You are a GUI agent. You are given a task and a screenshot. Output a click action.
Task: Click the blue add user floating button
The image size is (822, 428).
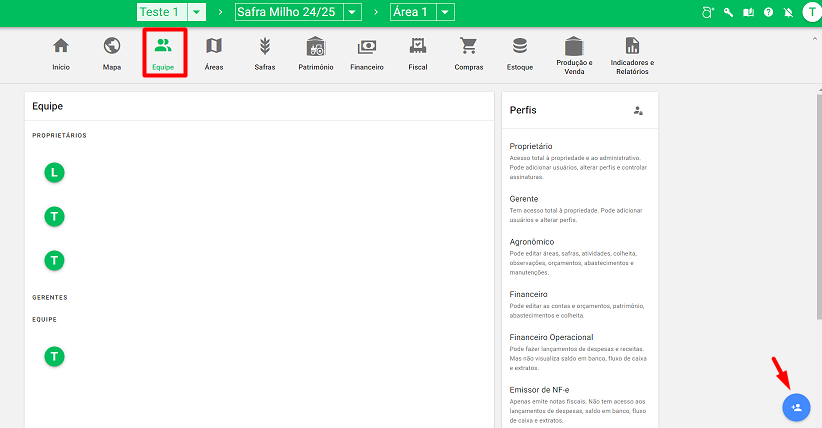(796, 407)
